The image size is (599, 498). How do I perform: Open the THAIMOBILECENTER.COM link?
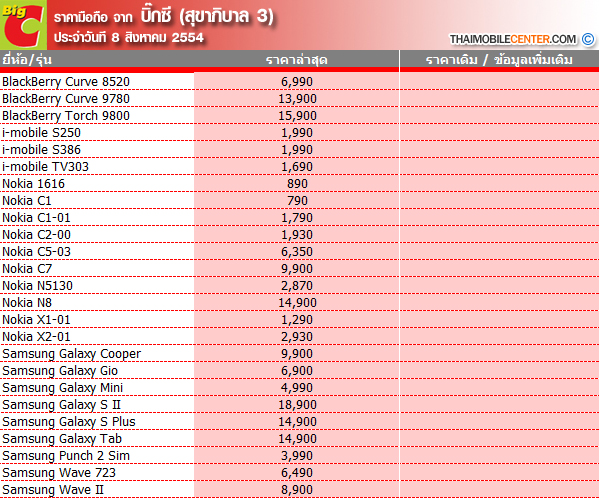point(513,39)
